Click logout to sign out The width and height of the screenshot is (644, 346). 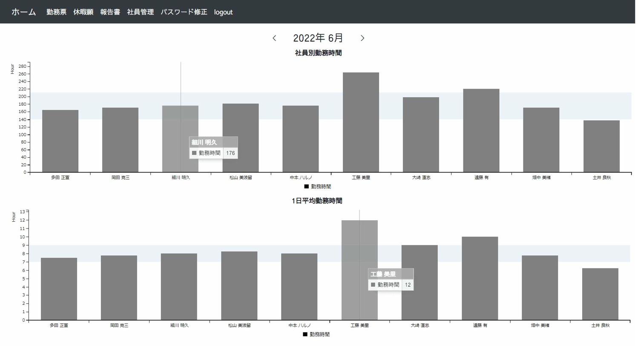[223, 12]
